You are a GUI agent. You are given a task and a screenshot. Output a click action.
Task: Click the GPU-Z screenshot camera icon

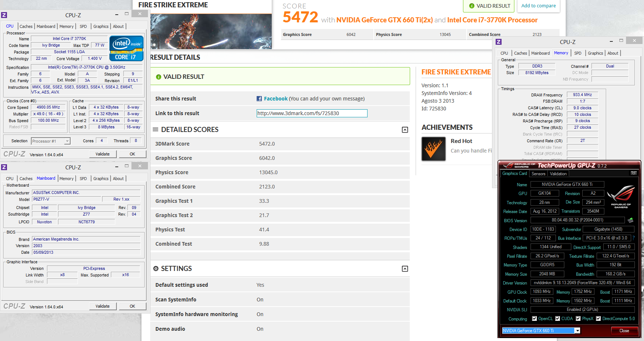point(633,173)
